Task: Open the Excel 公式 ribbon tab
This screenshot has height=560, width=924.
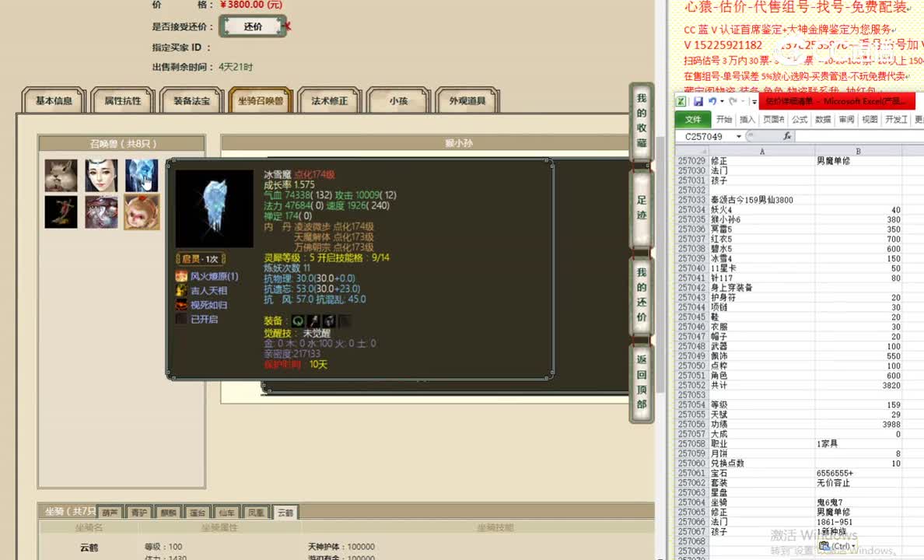Action: [x=800, y=119]
